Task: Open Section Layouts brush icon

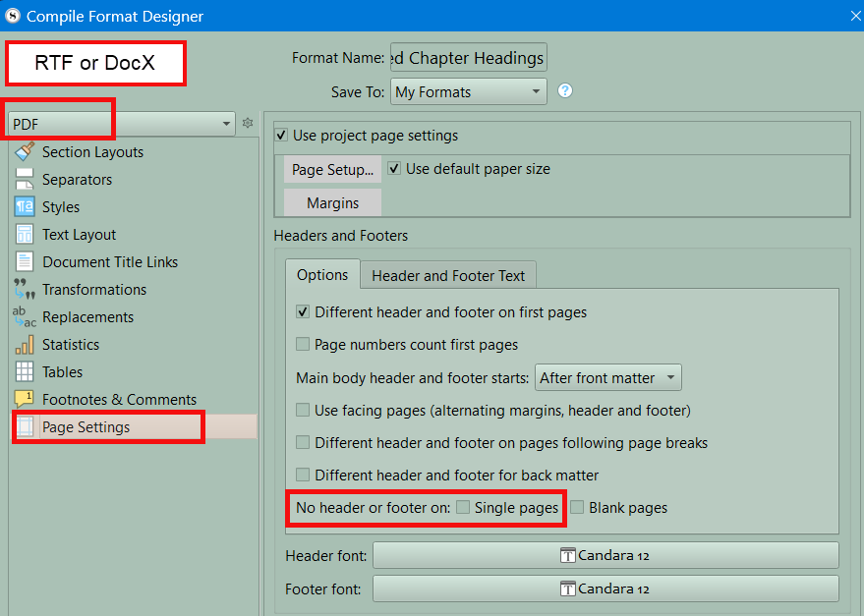Action: pyautogui.click(x=25, y=152)
